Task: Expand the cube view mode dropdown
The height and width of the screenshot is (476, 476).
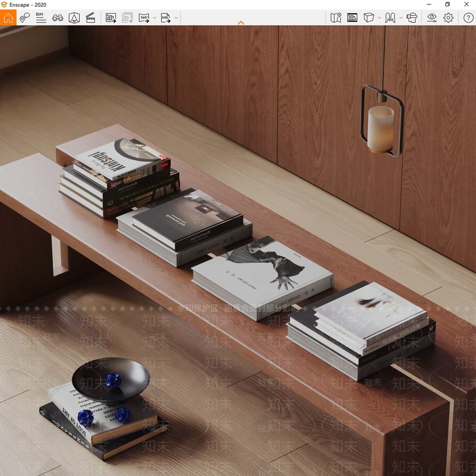Action: pos(379,18)
